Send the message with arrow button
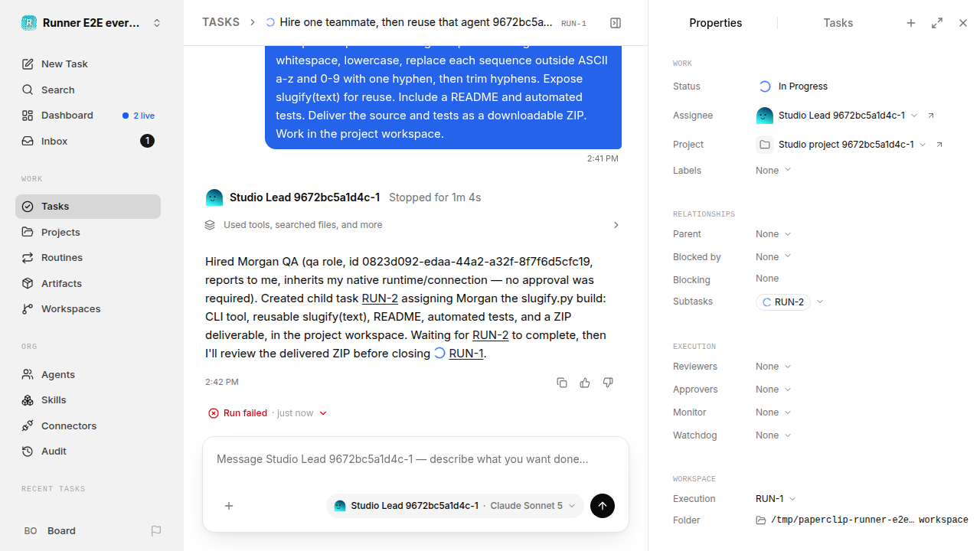 coord(603,506)
